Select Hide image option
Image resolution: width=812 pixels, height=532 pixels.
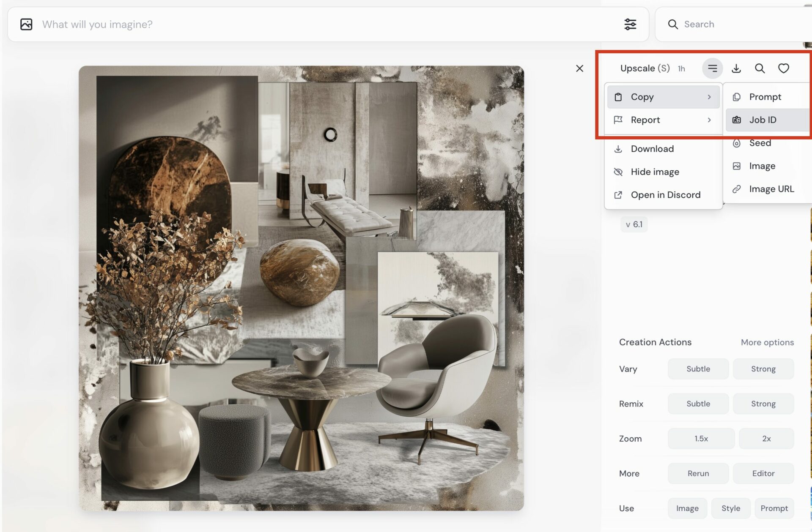click(655, 172)
